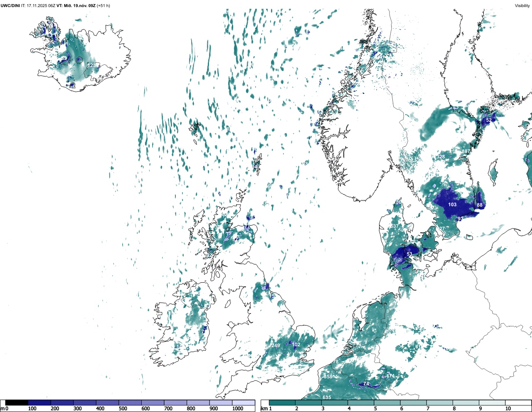Click the '(+51 h)' forecast offset text
Image resolution: width=532 pixels, height=412 pixels.
(103, 5)
